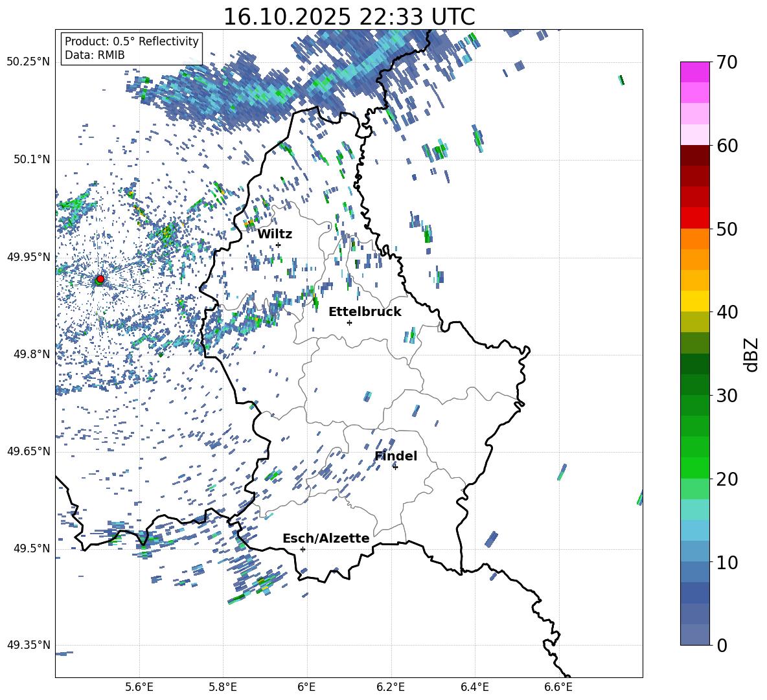Click the Product: 0.5° Reflectivity text
Screen dimensions: 767x700
coord(132,41)
